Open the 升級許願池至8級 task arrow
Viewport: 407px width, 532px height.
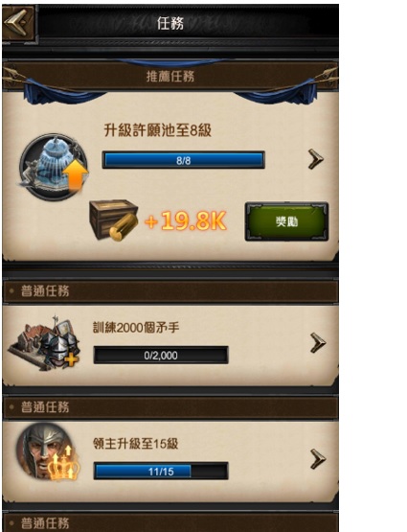[x=315, y=159]
